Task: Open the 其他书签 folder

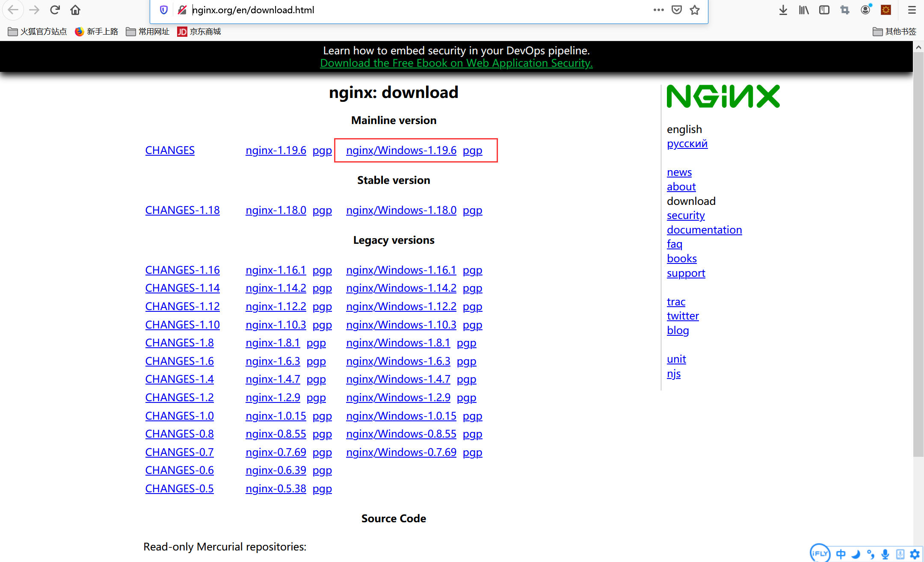Action: point(894,32)
